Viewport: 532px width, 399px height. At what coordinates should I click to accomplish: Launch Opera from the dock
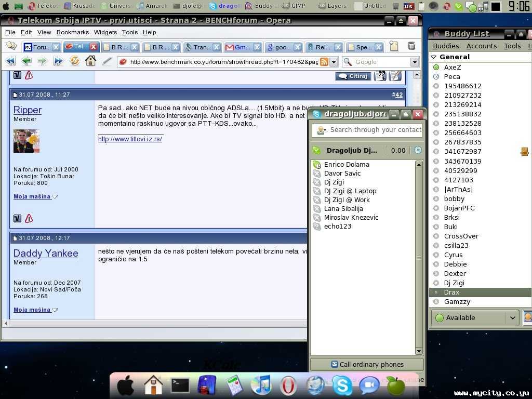(x=288, y=386)
